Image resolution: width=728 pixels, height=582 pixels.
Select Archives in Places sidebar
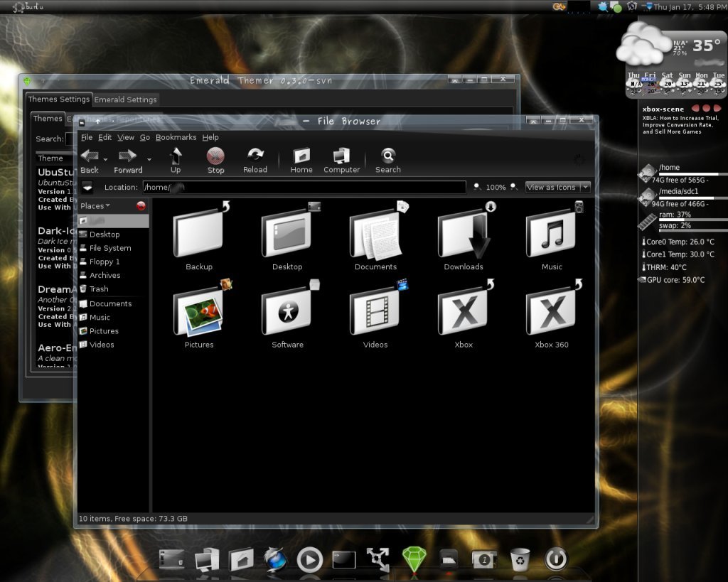click(x=113, y=275)
